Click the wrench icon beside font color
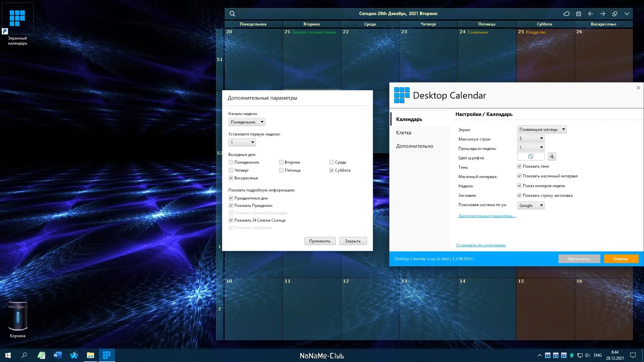 click(552, 157)
